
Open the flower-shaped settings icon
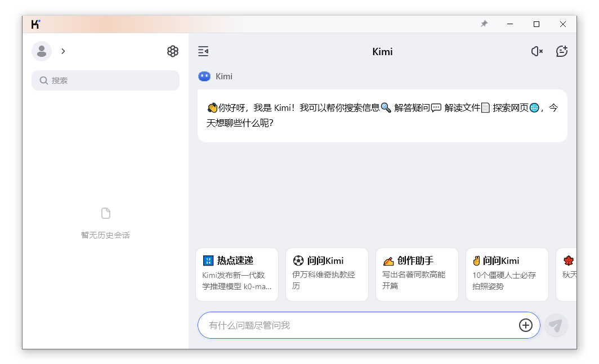[x=173, y=51]
